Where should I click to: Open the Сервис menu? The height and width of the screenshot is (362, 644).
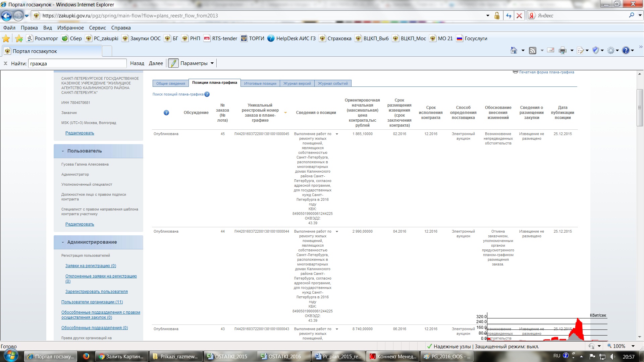(97, 28)
